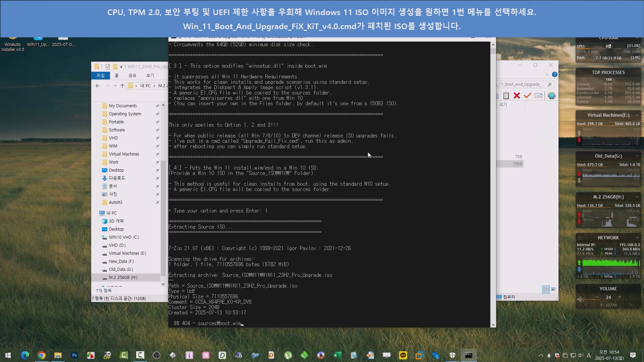
Task: Expand recent locations chevron in navigation bar
Action: pos(115,86)
